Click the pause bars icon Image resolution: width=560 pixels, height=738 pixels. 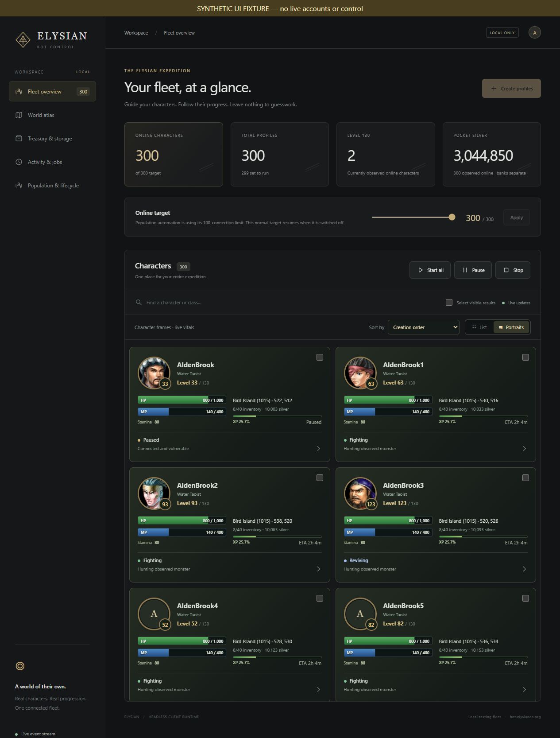465,270
